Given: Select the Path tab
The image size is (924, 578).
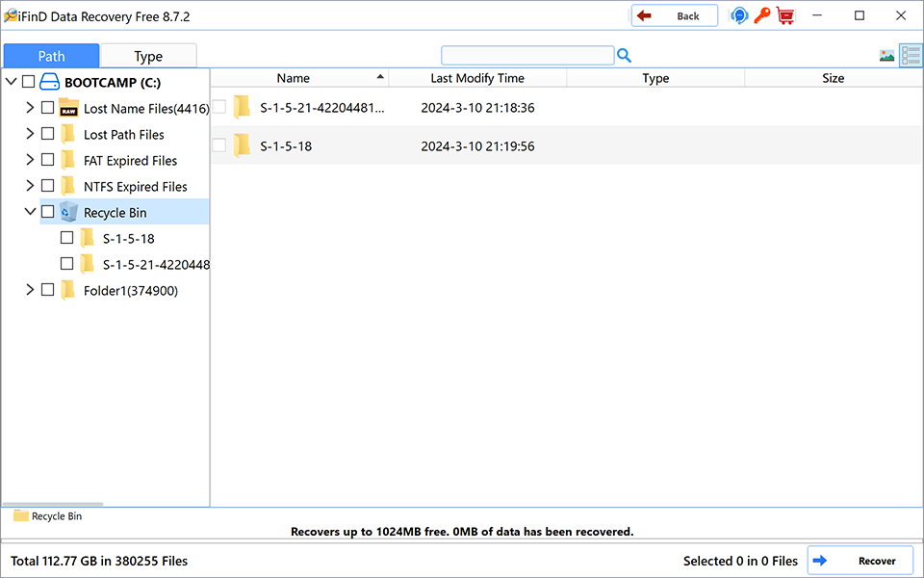Looking at the screenshot, I should click(51, 56).
